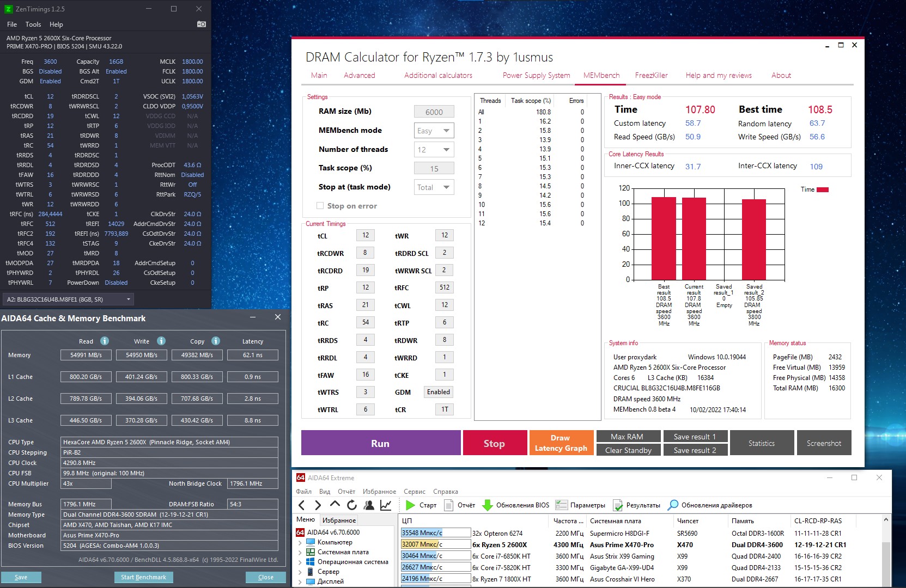
Task: Click the green Старт play icon
Action: click(411, 505)
